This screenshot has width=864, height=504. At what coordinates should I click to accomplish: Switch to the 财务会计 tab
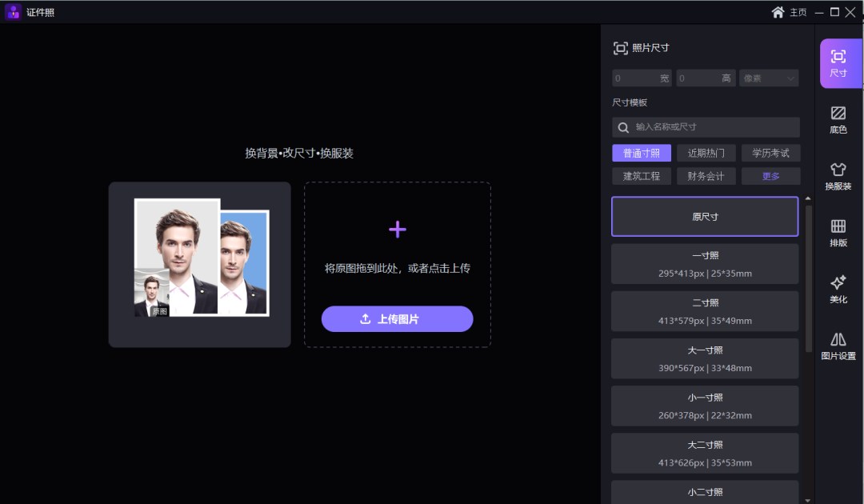(706, 175)
